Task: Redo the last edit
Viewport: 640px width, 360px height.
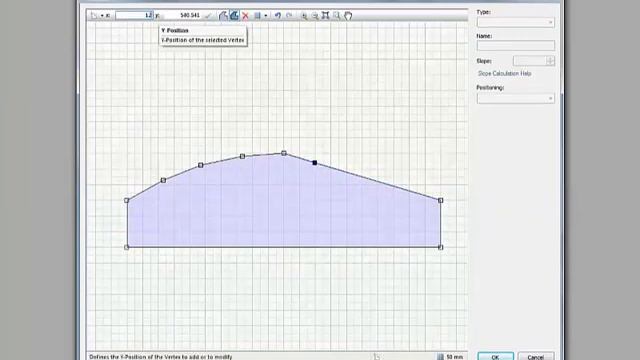Action: coord(289,16)
